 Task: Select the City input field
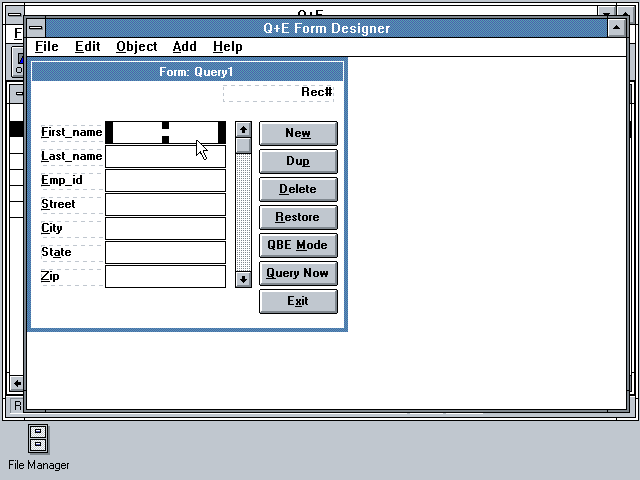point(165,229)
